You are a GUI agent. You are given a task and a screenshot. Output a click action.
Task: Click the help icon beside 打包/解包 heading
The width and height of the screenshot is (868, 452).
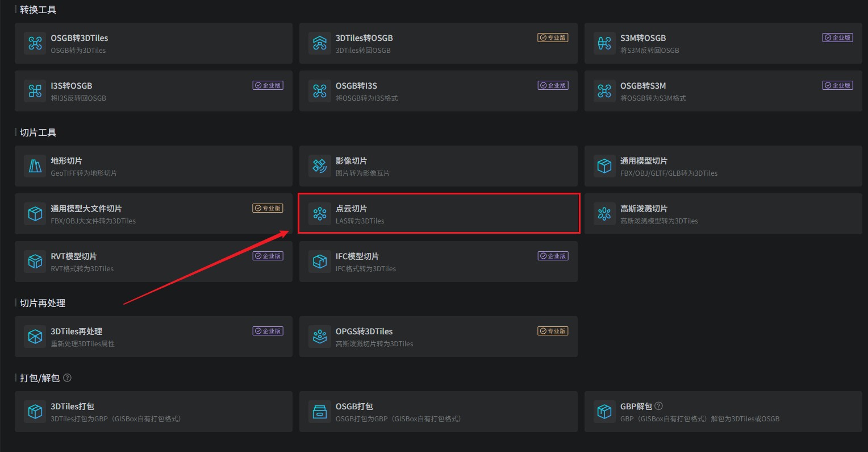tap(67, 378)
